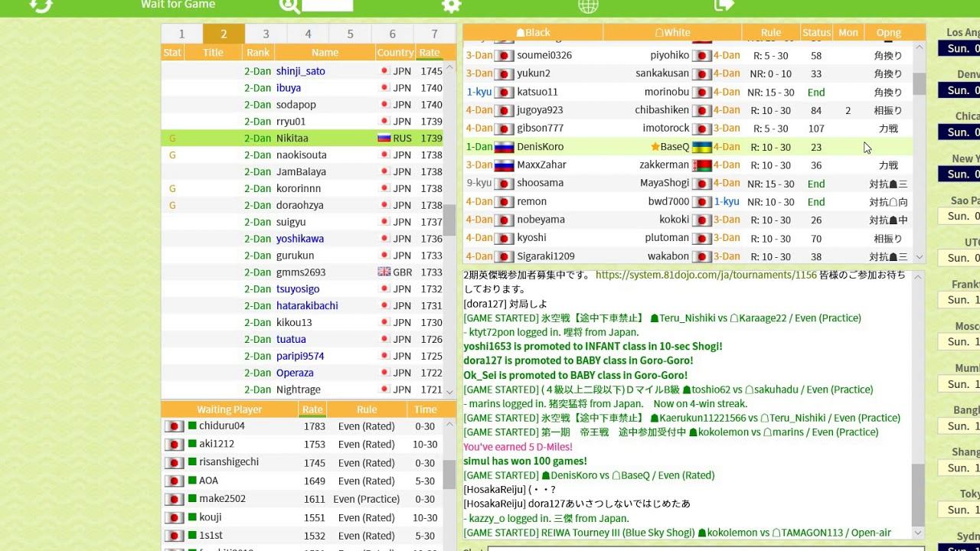Click the British flag beside gmms2693
This screenshot has width=980, height=551.
coord(384,272)
